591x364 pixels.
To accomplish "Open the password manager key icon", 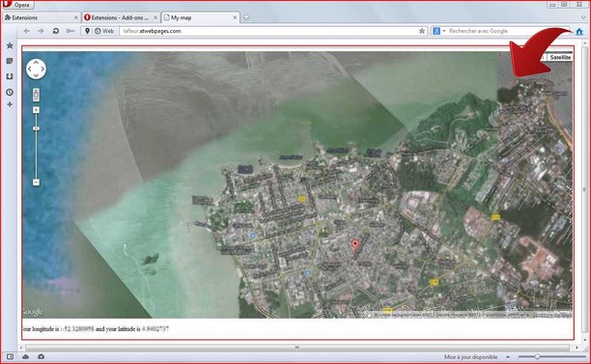I will point(70,31).
